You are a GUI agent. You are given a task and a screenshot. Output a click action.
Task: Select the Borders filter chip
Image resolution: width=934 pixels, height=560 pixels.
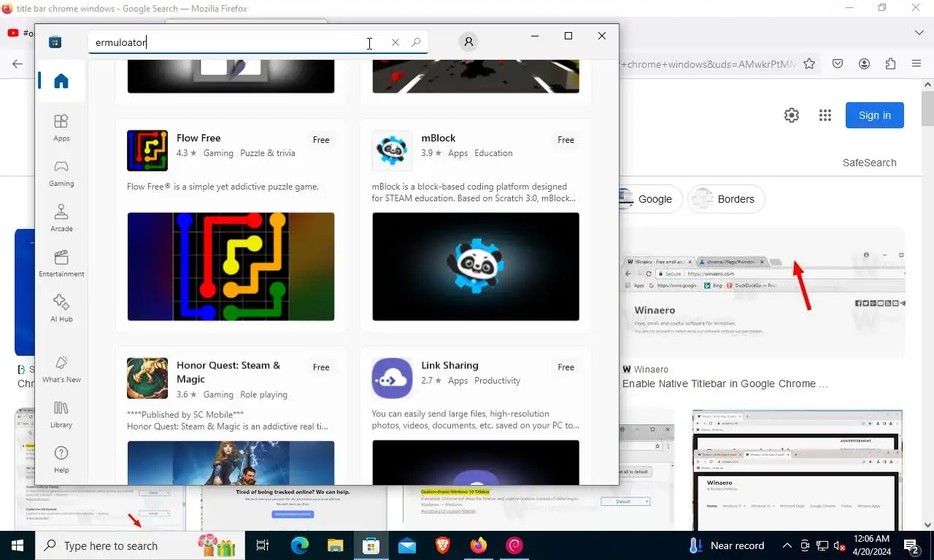point(726,199)
